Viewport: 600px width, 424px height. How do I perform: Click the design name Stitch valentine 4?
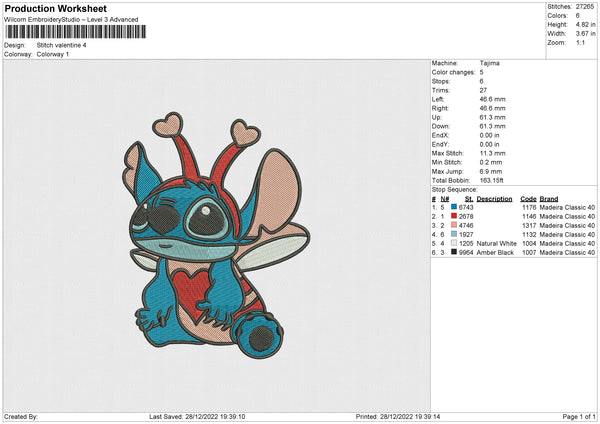point(61,45)
